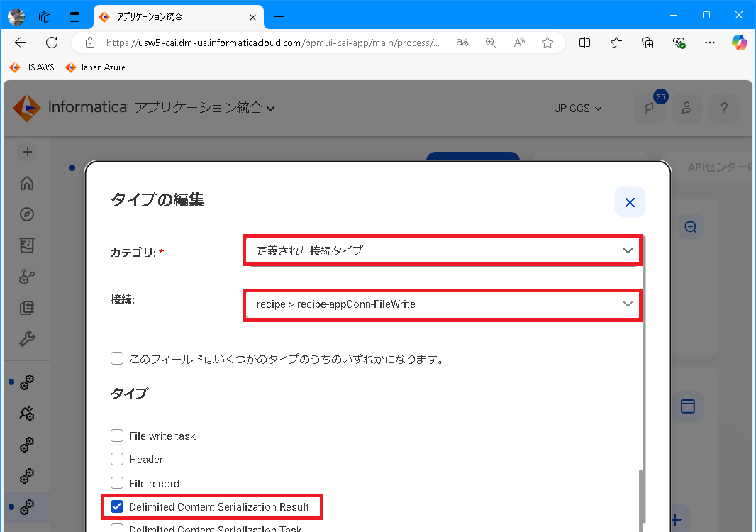Check the File record checkbox
This screenshot has width=756, height=532.
point(117,483)
